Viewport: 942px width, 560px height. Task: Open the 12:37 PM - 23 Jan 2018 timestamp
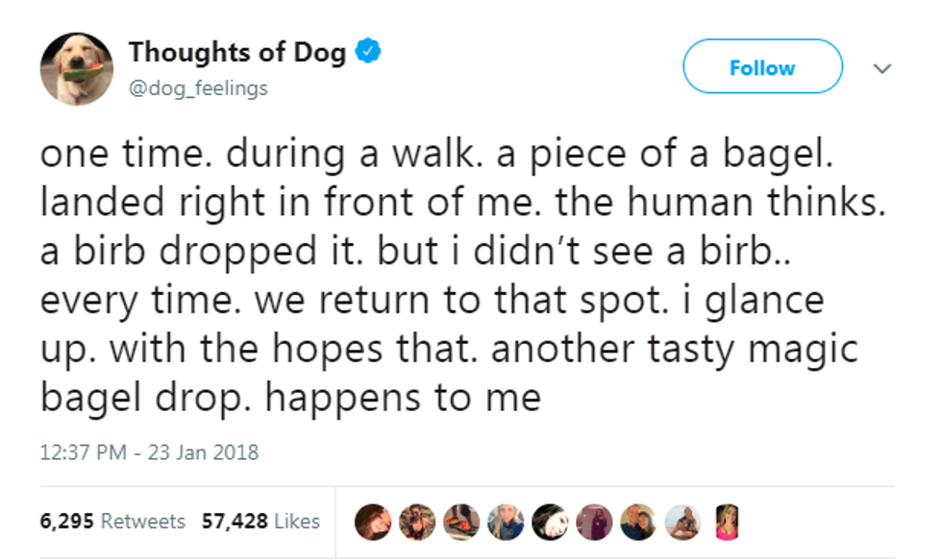[x=150, y=451]
